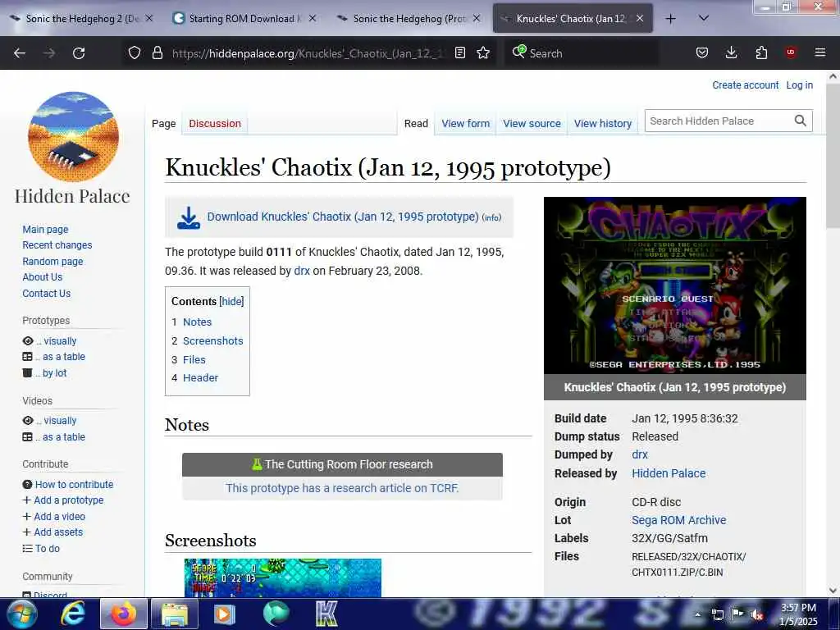840x630 pixels.
Task: Select the Knuckles' Chaotix browser tab
Action: (x=572, y=18)
